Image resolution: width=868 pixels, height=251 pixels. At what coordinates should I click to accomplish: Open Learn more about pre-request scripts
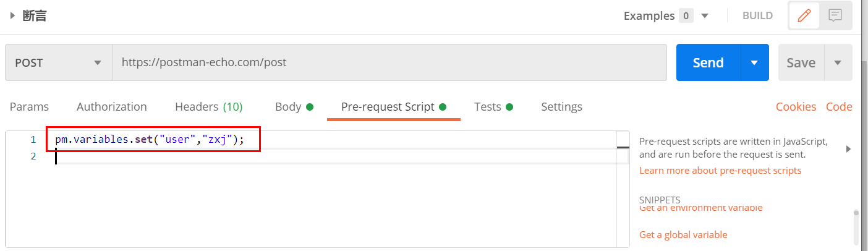[720, 171]
